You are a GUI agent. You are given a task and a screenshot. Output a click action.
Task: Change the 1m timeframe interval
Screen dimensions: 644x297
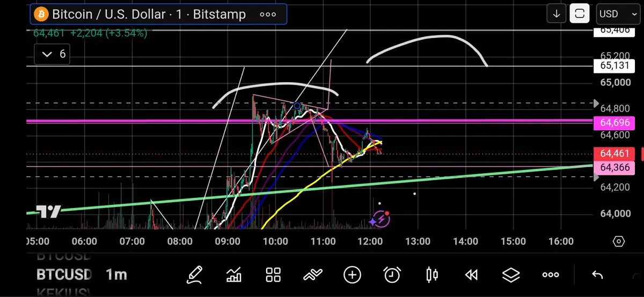pyautogui.click(x=116, y=275)
